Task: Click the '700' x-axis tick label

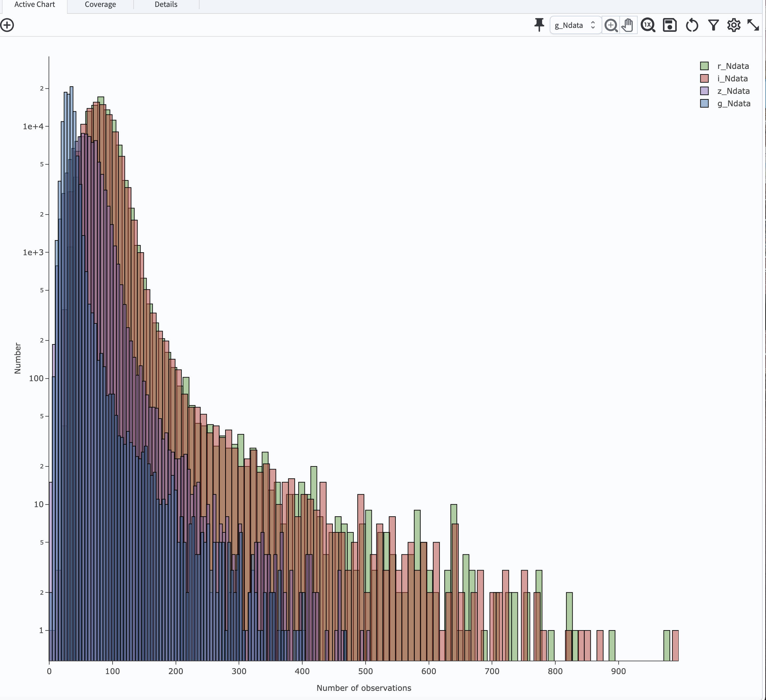Action: 492,671
